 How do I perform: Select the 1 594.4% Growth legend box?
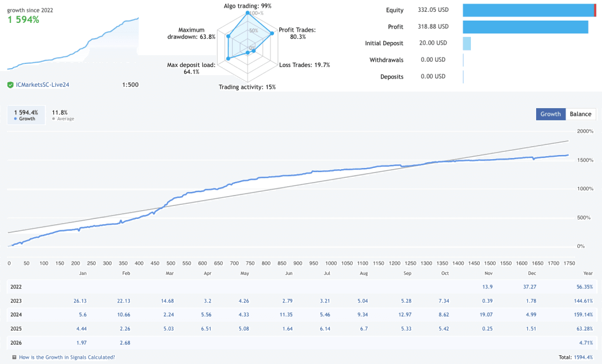click(26, 115)
